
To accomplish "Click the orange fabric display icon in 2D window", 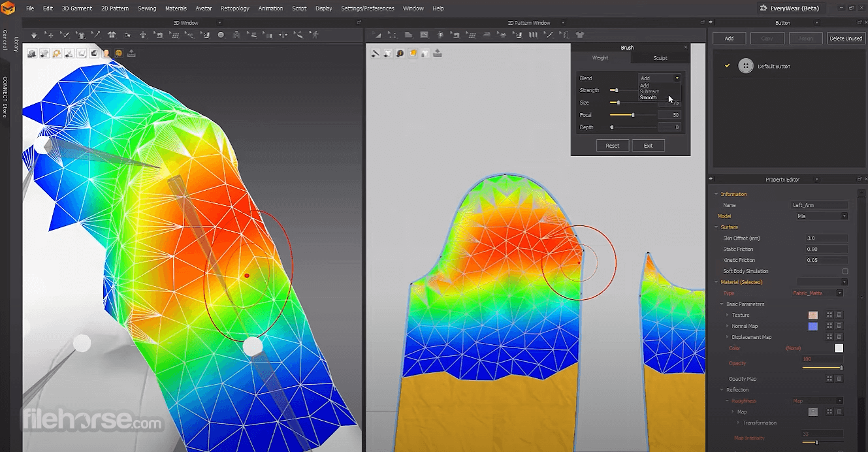I will pos(413,53).
